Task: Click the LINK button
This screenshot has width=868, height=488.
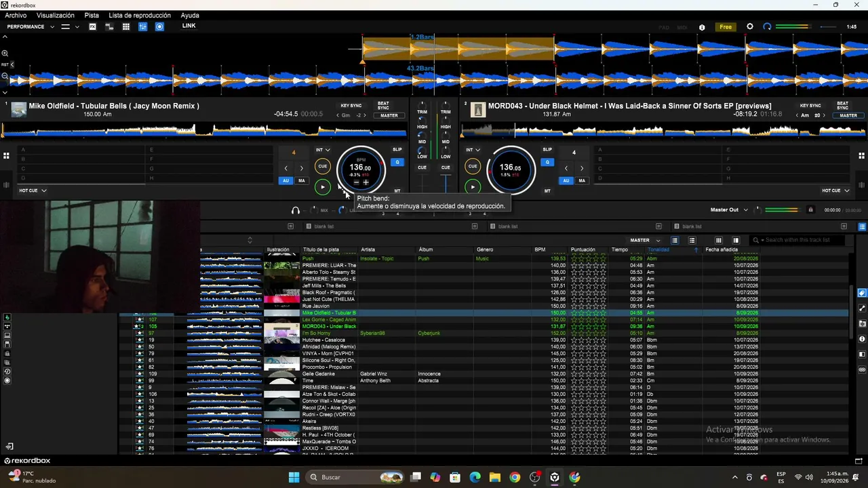Action: [x=189, y=26]
